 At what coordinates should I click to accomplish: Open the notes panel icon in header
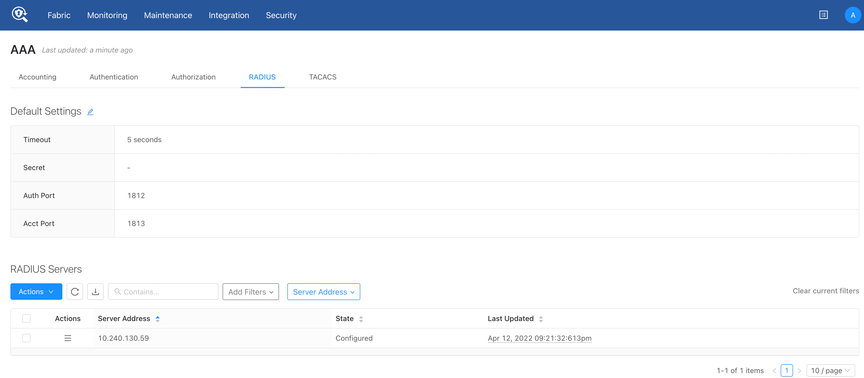(x=823, y=15)
